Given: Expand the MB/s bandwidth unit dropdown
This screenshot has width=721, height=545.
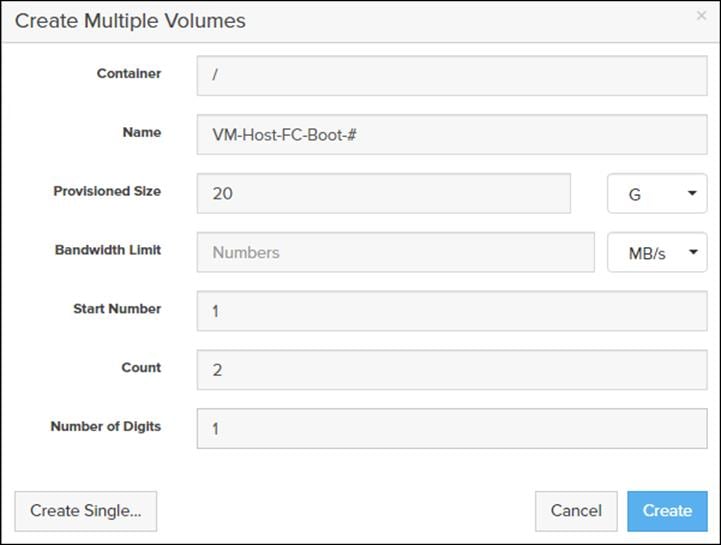Looking at the screenshot, I should click(656, 253).
